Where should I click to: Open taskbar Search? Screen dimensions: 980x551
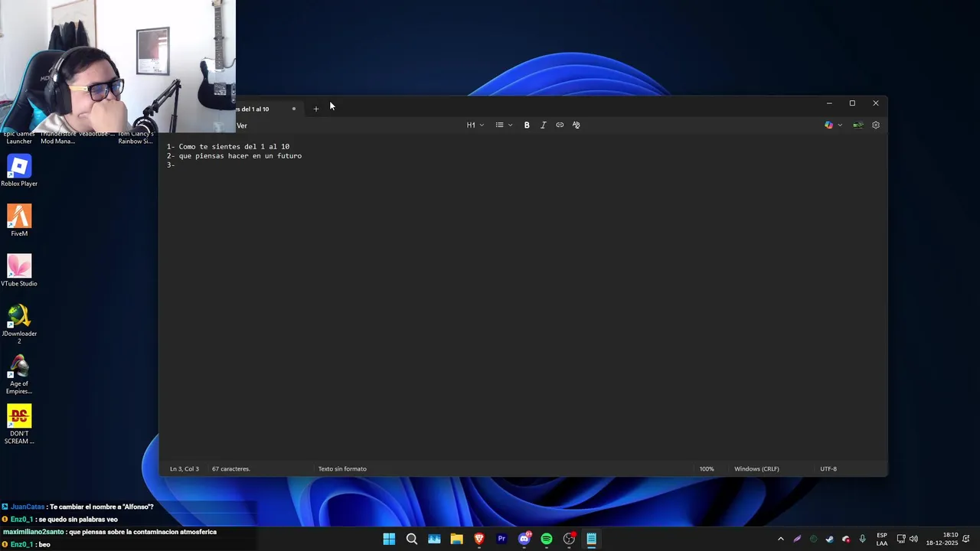coord(412,539)
